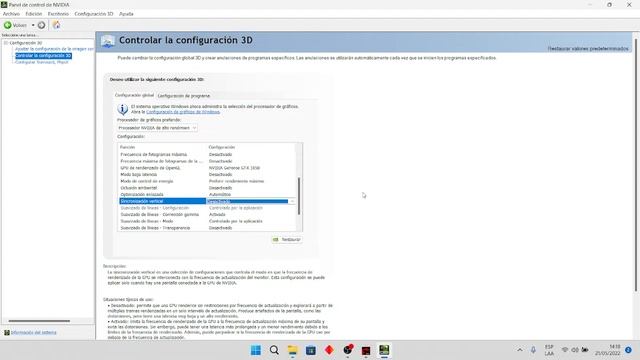Open the notification badge icon
The width and height of the screenshot is (640, 360).
click(628, 350)
